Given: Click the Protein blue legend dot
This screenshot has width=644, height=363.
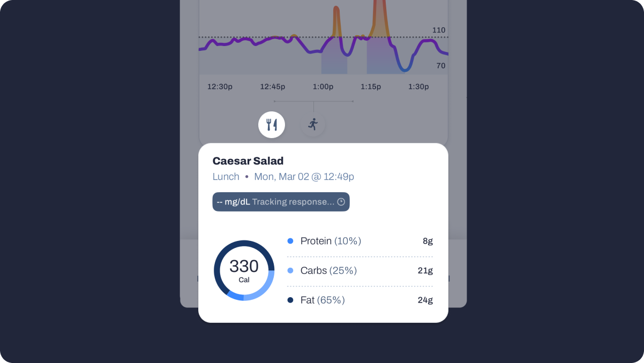Looking at the screenshot, I should click(290, 241).
